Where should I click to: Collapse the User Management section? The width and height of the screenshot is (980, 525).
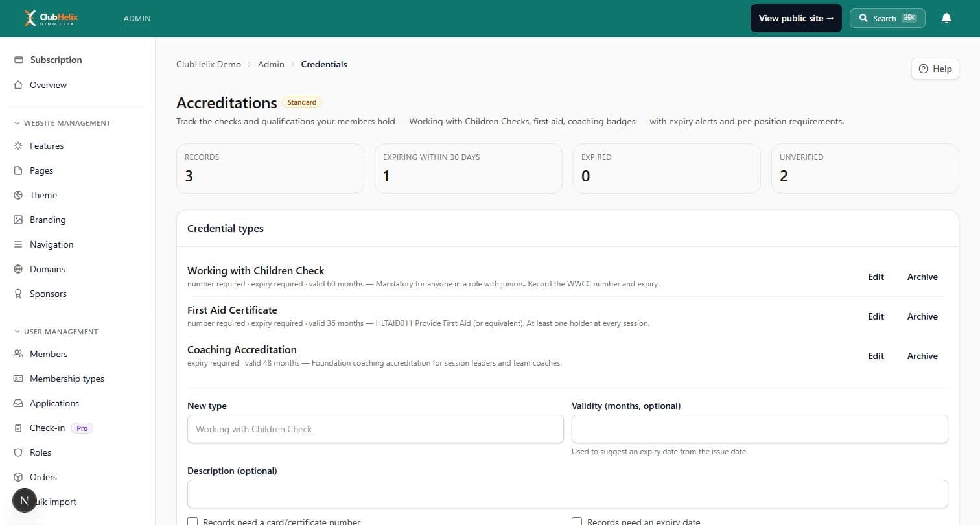(x=56, y=332)
